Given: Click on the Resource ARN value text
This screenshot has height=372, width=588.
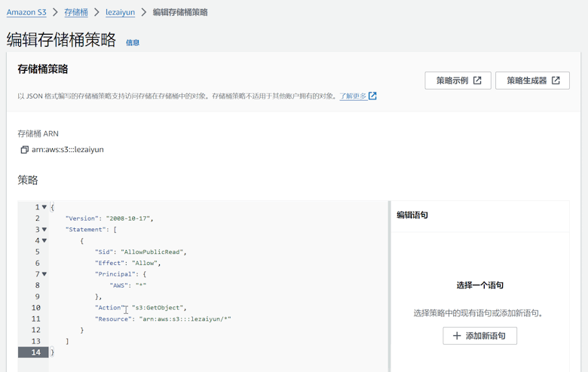Looking at the screenshot, I should pyautogui.click(x=185, y=319).
